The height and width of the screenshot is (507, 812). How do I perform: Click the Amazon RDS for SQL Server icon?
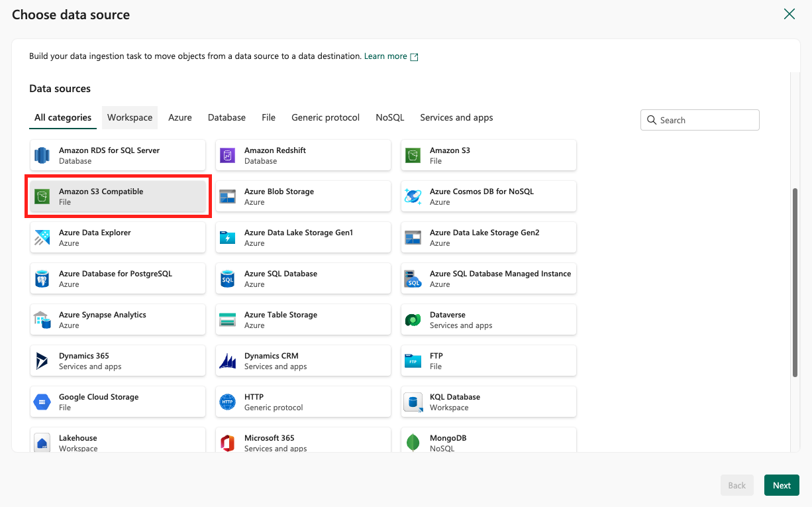(x=42, y=156)
